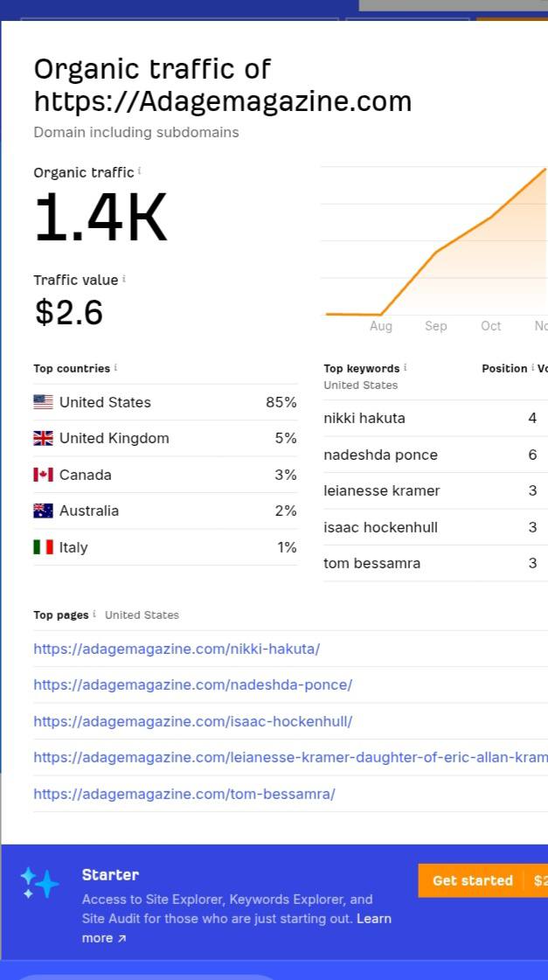
Task: Open the nadeshda-ponce page link
Action: (x=192, y=685)
